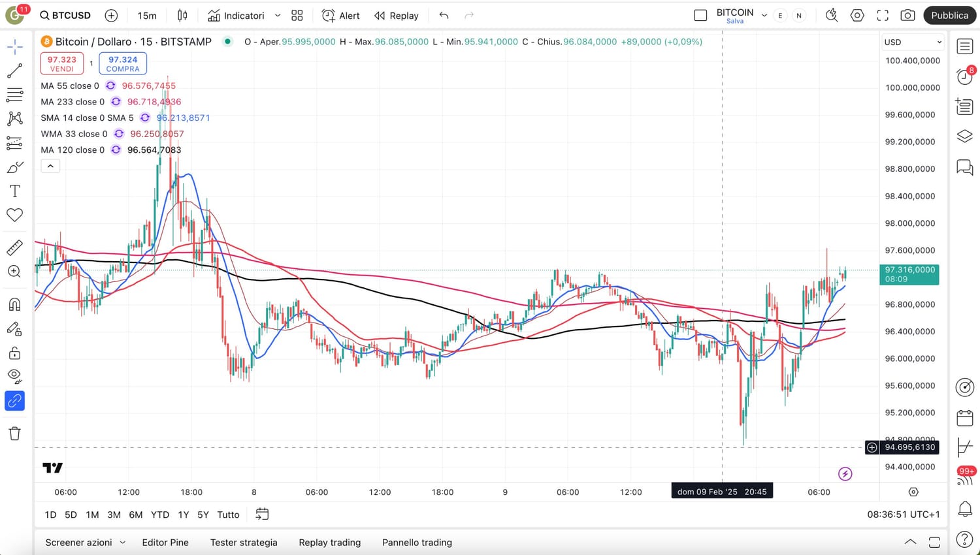Add a symbol to compare using plus icon
The height and width of the screenshot is (555, 980).
coord(111,16)
